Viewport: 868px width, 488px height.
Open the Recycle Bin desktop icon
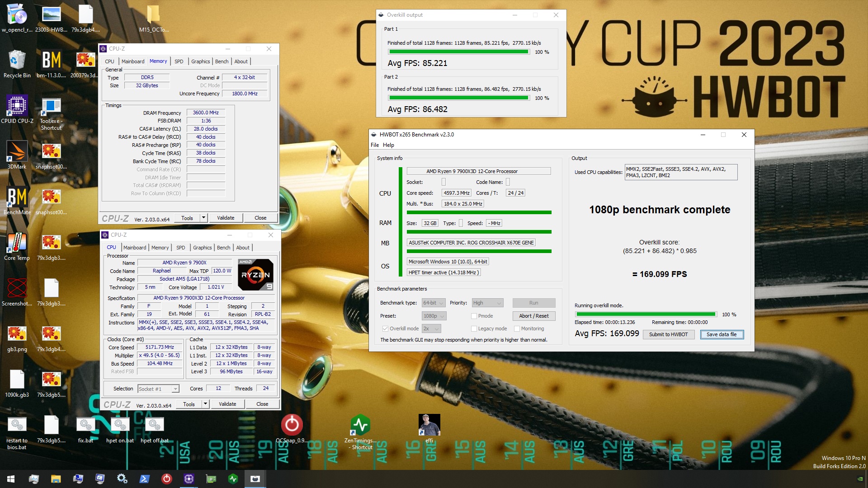coord(17,64)
